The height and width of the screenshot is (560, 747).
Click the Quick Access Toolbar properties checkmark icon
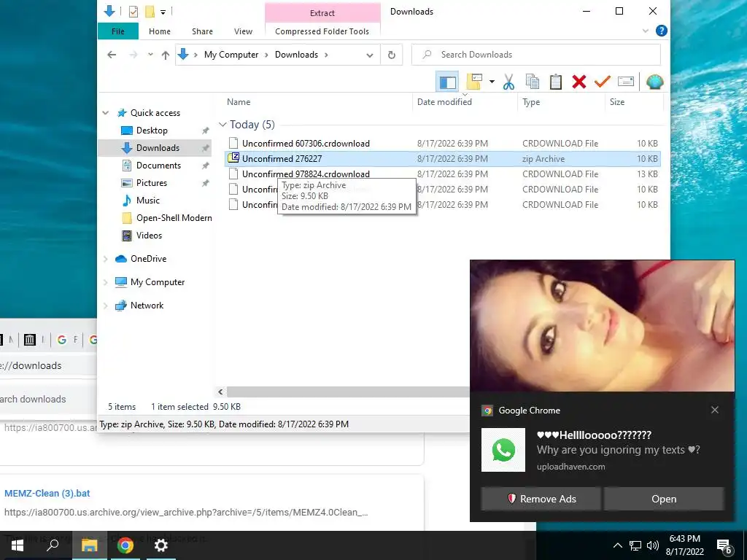tap(133, 12)
